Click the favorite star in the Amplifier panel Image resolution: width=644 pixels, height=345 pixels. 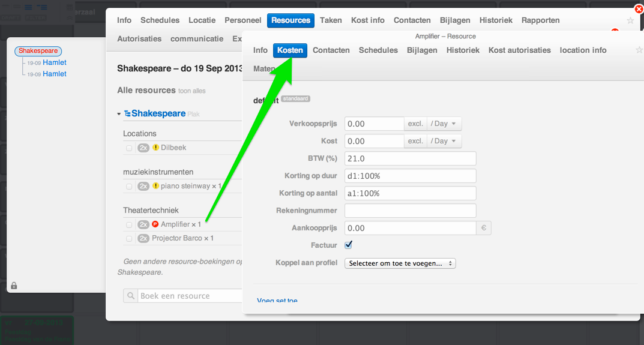639,50
